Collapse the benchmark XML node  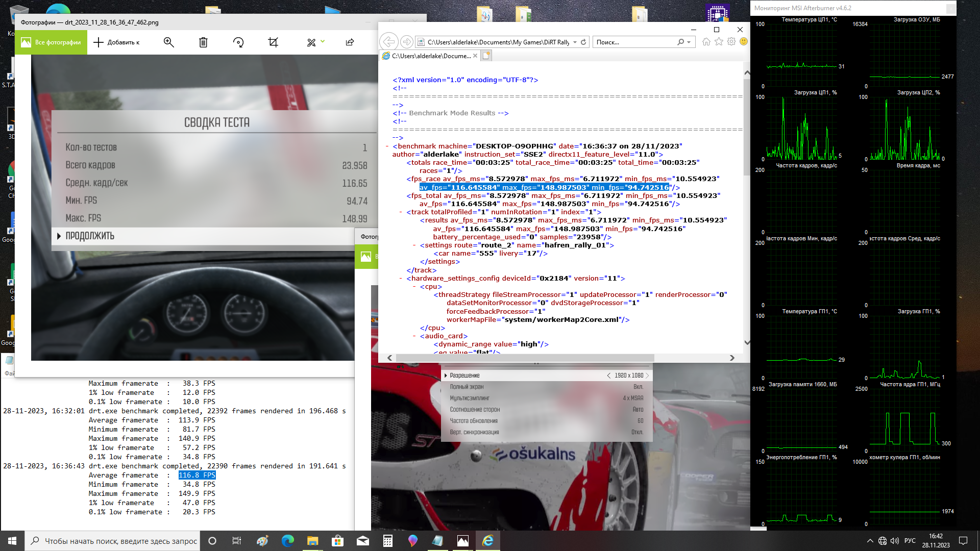click(x=387, y=146)
